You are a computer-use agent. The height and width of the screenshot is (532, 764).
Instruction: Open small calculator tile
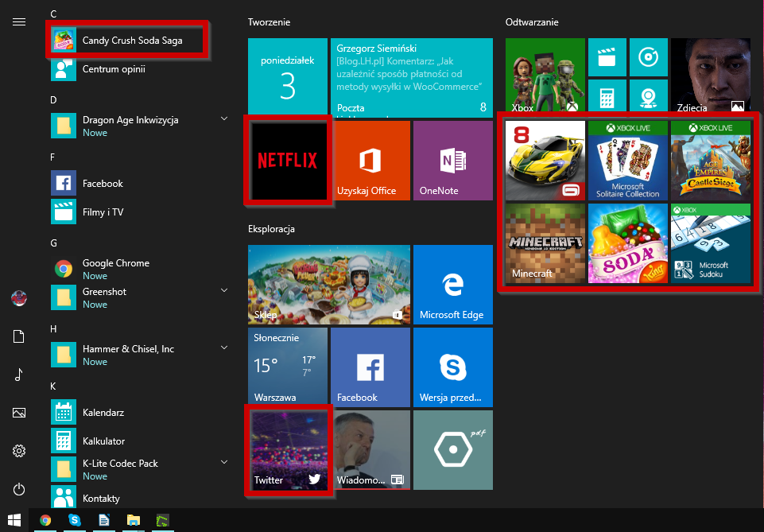coord(607,99)
